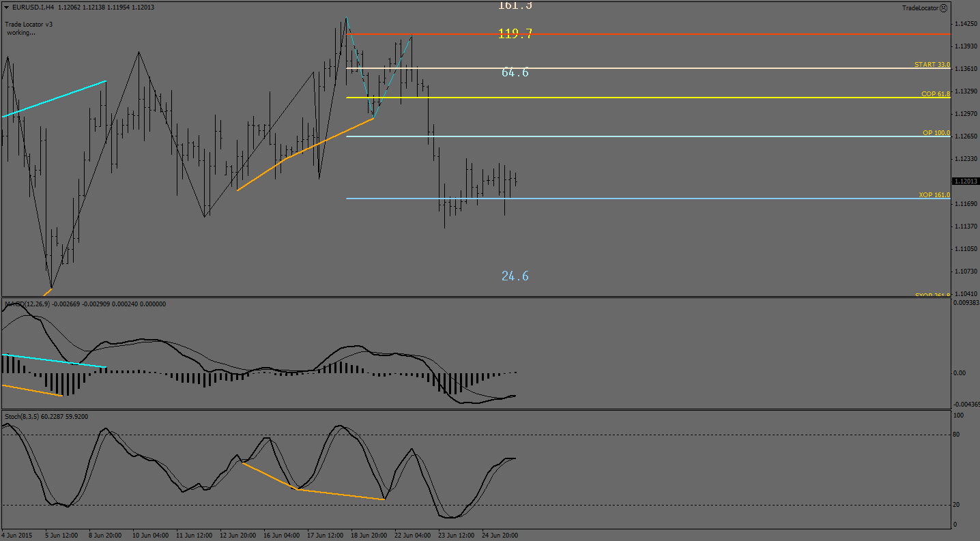Click the 10 Jun 04:00 time label
The image size is (980, 541).
click(x=151, y=536)
